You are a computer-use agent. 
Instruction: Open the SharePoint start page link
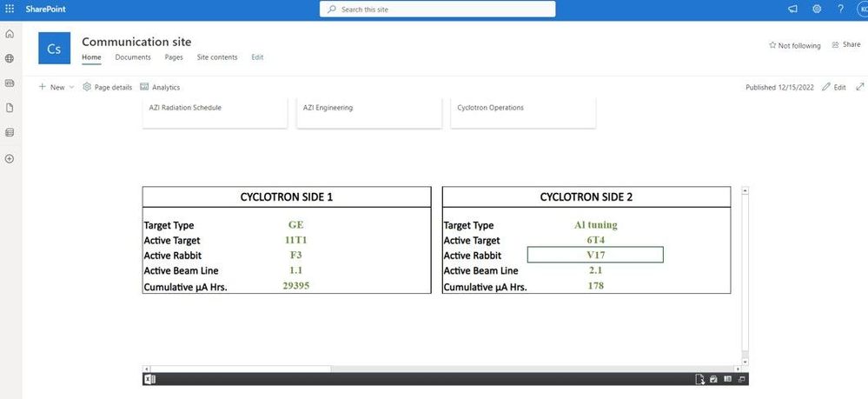point(45,9)
